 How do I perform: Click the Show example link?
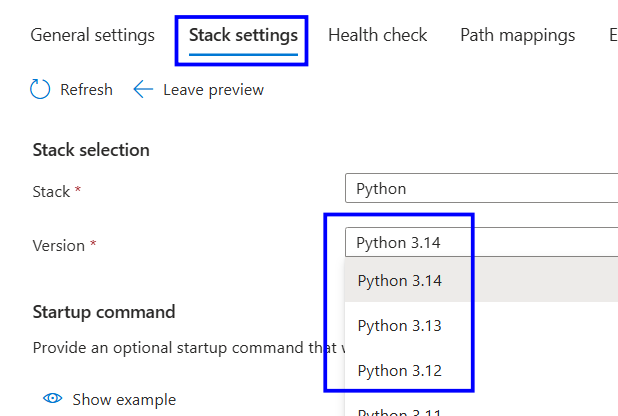[124, 399]
